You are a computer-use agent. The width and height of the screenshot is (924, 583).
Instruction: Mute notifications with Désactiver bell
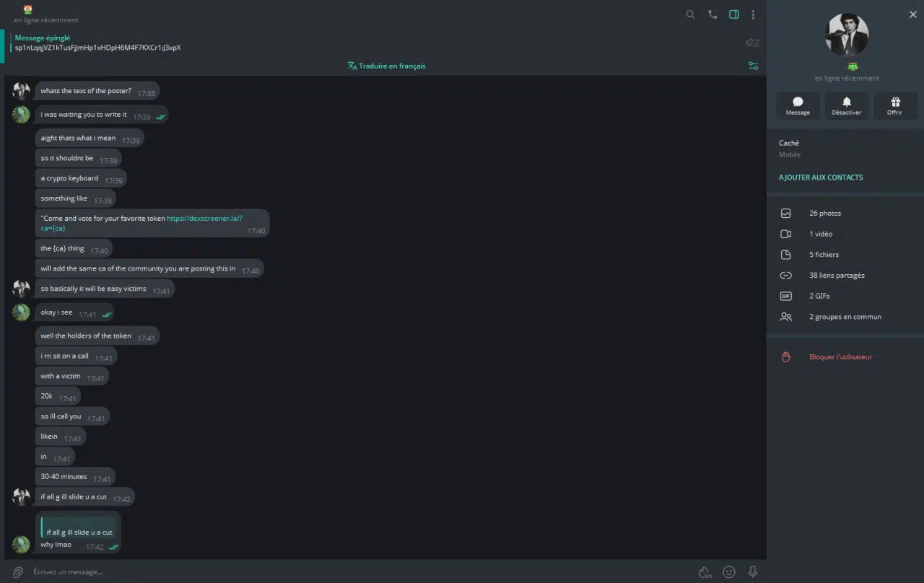846,106
